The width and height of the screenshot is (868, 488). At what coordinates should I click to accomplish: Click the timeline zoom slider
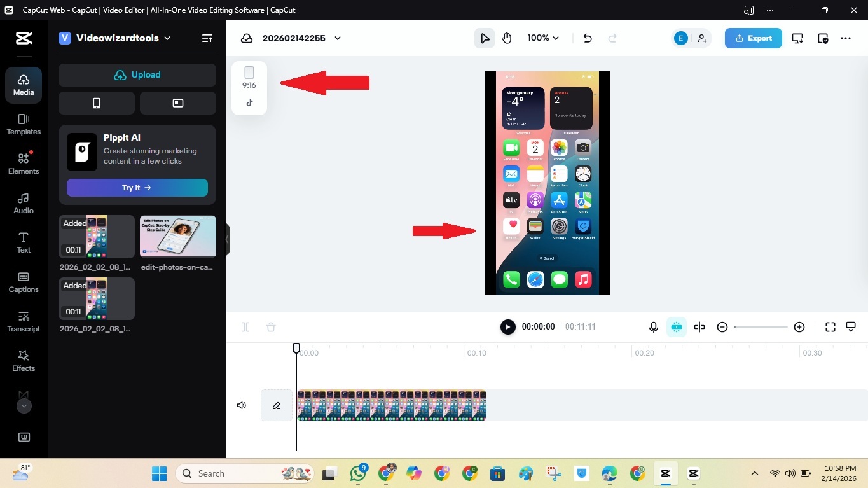(761, 327)
